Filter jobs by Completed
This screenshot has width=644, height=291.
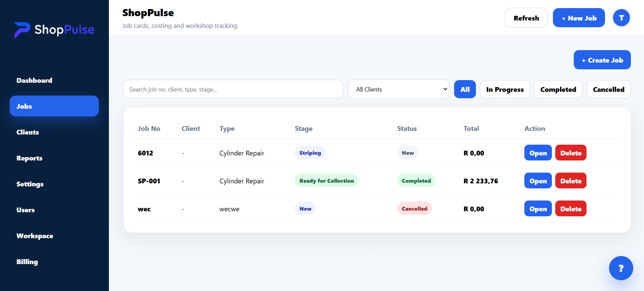point(558,89)
